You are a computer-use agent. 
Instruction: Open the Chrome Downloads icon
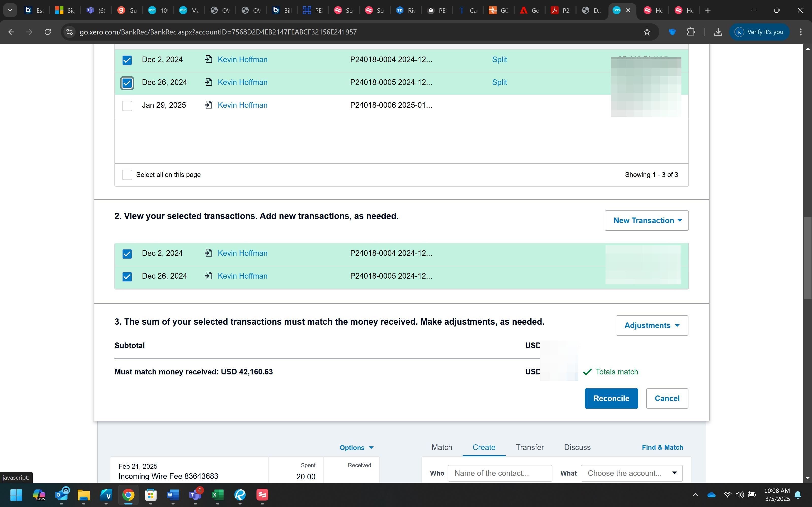pos(718,32)
